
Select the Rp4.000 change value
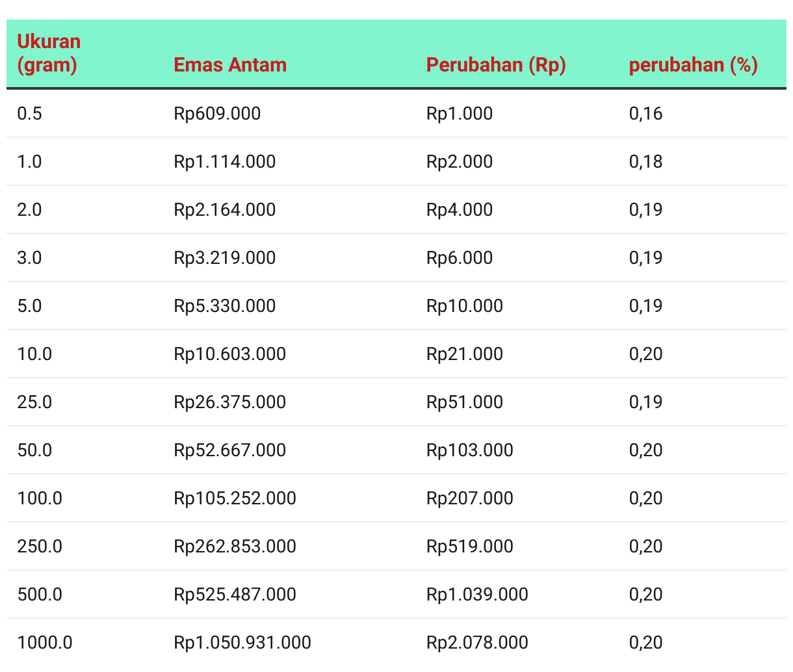460,210
